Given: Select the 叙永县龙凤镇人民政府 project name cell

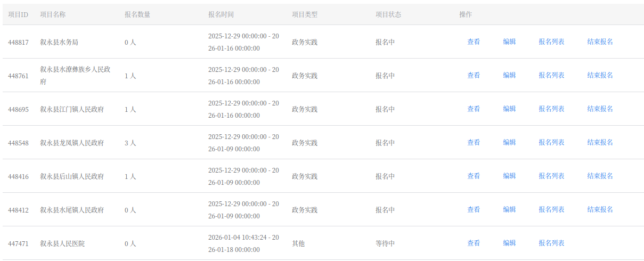Looking at the screenshot, I should [72, 143].
